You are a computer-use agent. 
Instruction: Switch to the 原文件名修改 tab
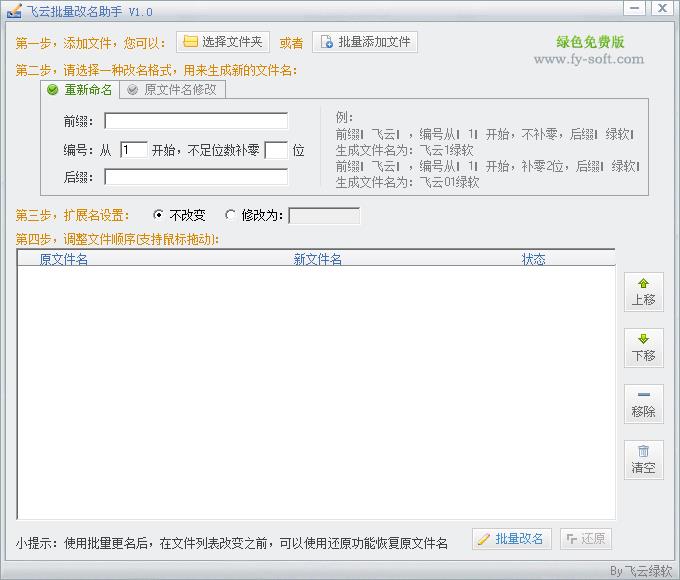click(x=173, y=90)
